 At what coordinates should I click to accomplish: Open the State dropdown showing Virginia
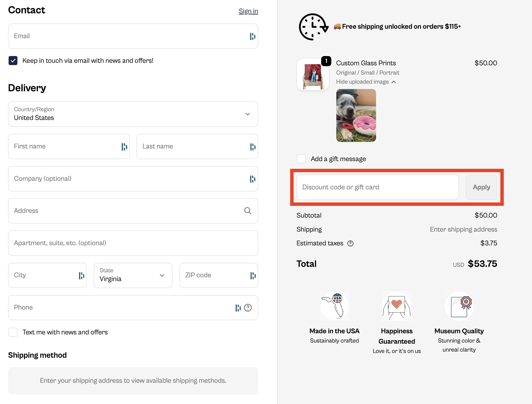coord(133,275)
